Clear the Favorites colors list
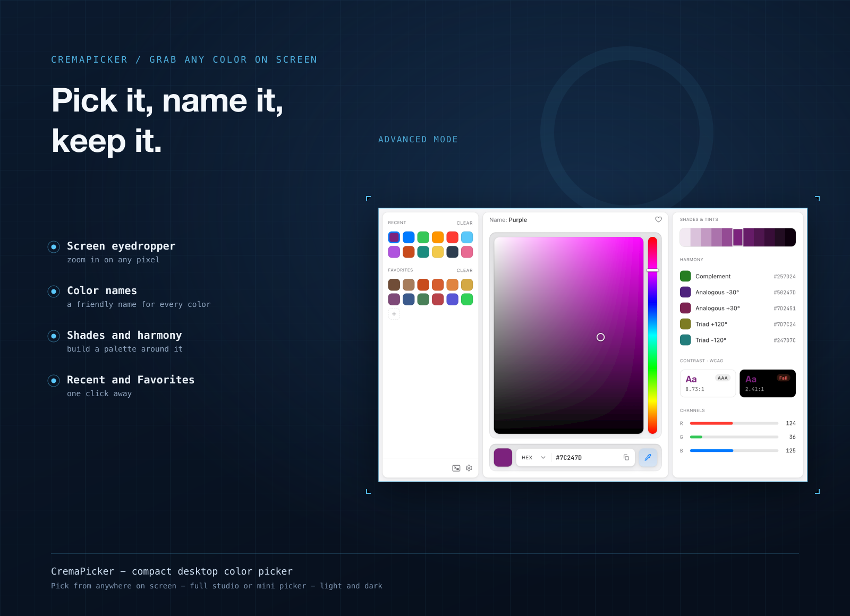This screenshot has width=850, height=616. click(464, 270)
